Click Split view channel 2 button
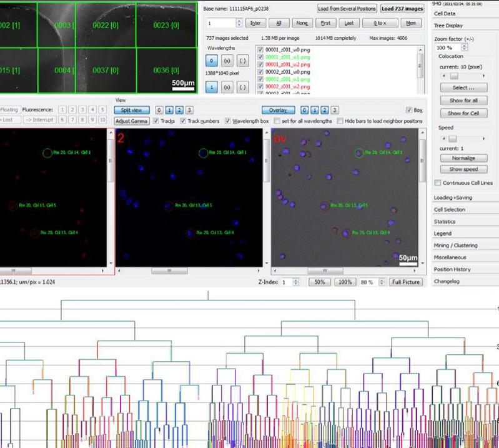 point(179,110)
